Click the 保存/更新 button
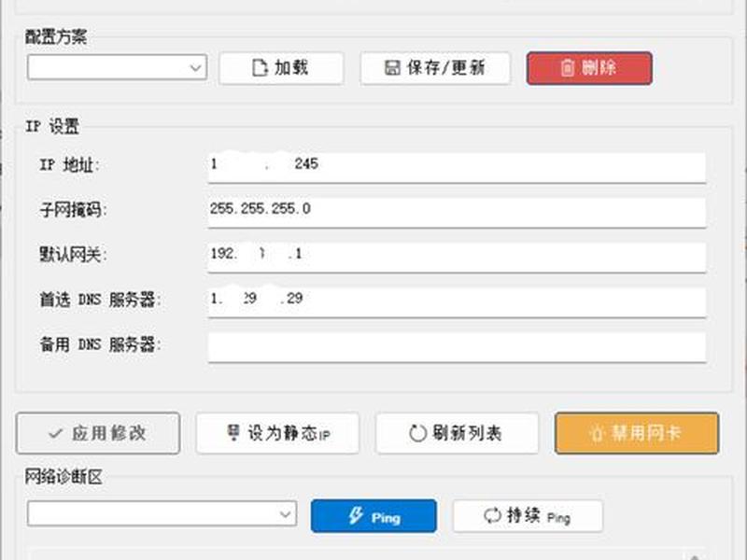 tap(435, 68)
